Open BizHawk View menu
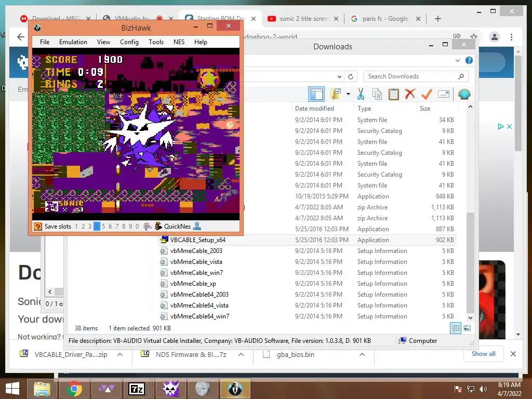The height and width of the screenshot is (399, 532). (x=103, y=42)
